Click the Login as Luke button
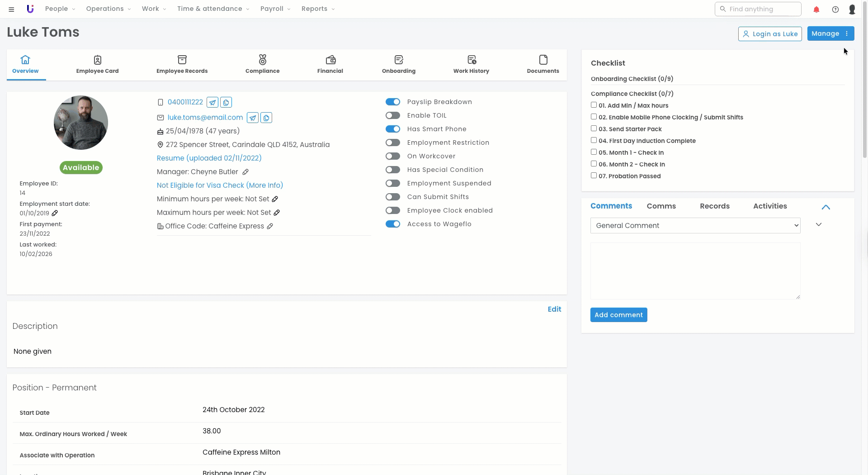 (770, 34)
